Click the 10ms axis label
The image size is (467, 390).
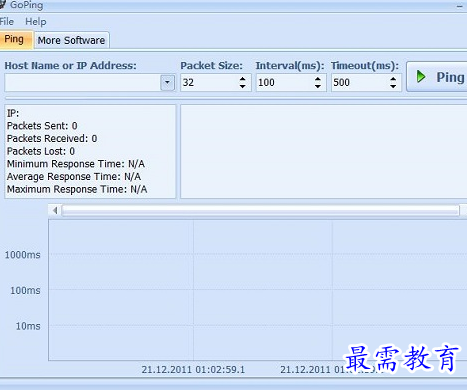pyautogui.click(x=28, y=326)
